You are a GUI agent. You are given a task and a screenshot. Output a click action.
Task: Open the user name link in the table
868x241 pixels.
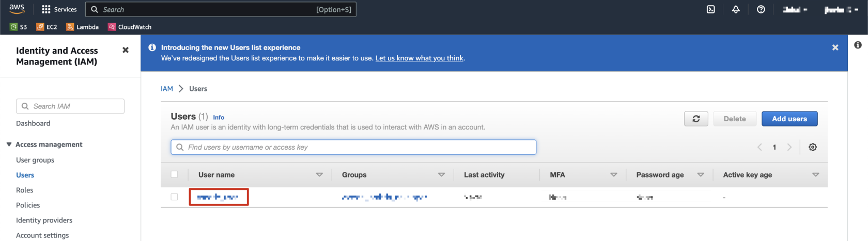(x=218, y=197)
